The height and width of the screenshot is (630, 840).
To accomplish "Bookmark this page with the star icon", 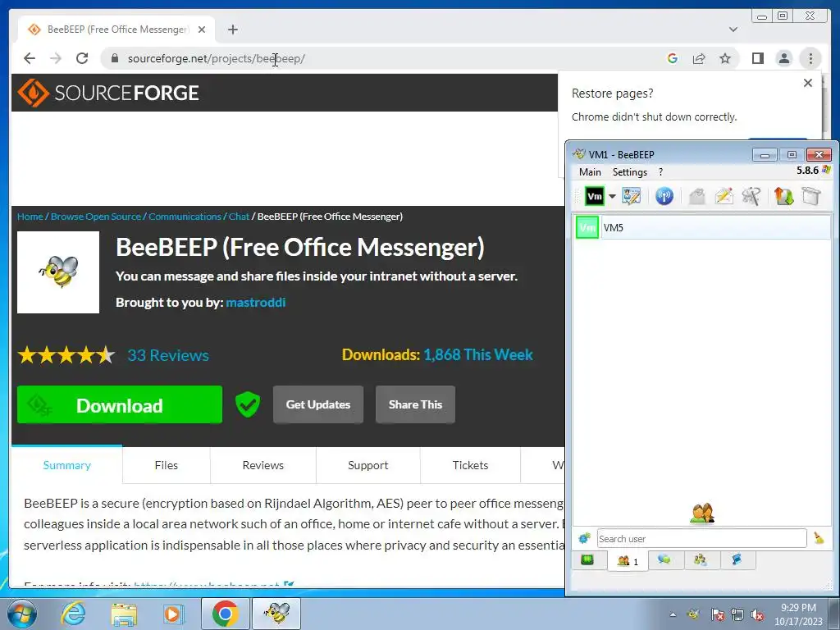I will (x=725, y=58).
